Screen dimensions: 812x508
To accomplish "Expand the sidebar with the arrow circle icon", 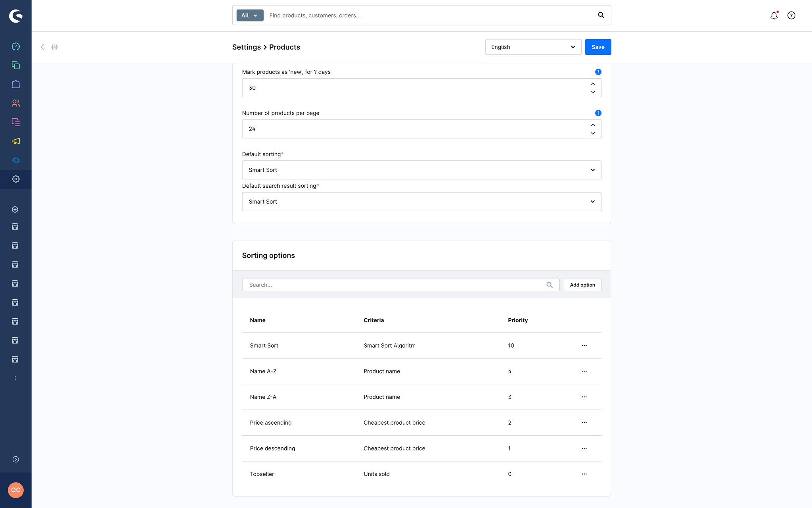I will (16, 459).
